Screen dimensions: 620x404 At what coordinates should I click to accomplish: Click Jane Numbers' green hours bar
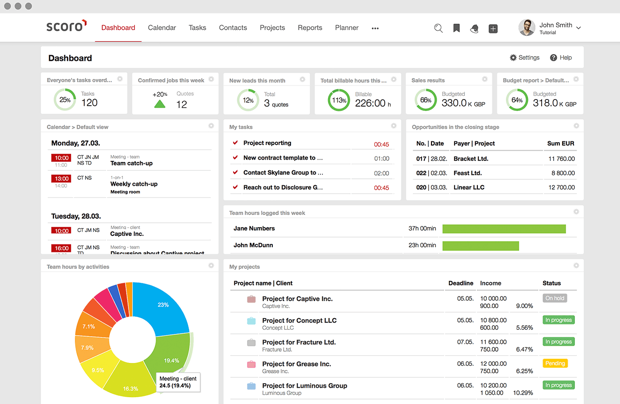504,229
